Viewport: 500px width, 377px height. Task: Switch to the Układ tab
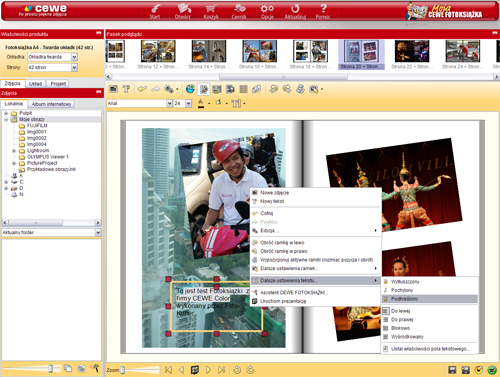[35, 84]
